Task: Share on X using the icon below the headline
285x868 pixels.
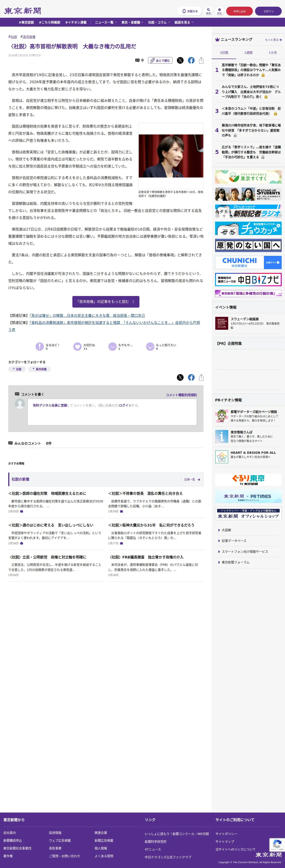Action: pyautogui.click(x=180, y=60)
